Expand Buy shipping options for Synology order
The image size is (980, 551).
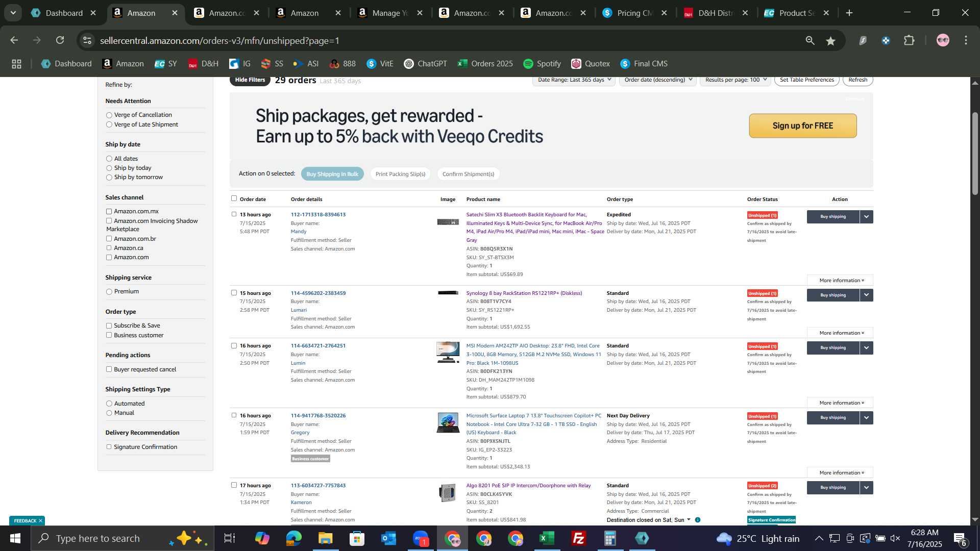coord(866,295)
